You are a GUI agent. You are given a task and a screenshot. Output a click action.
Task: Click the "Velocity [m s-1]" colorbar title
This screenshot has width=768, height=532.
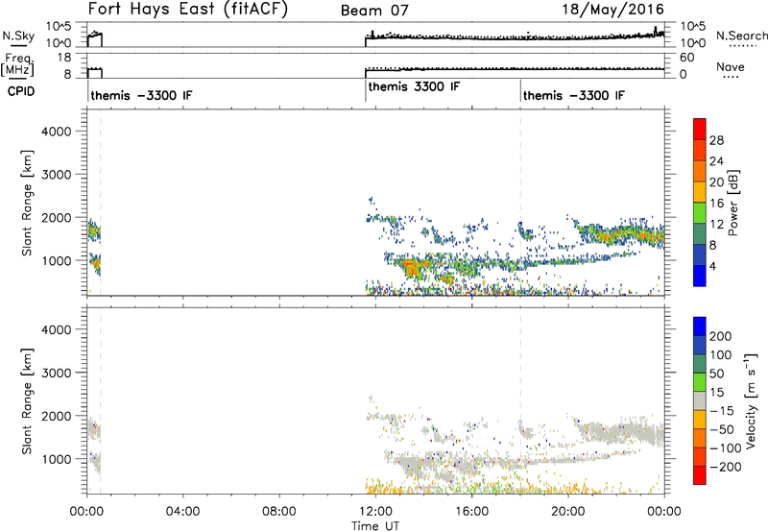pyautogui.click(x=751, y=400)
